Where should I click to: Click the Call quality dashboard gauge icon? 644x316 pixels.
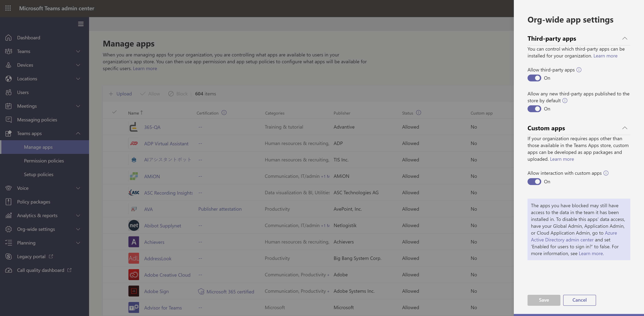point(9,270)
